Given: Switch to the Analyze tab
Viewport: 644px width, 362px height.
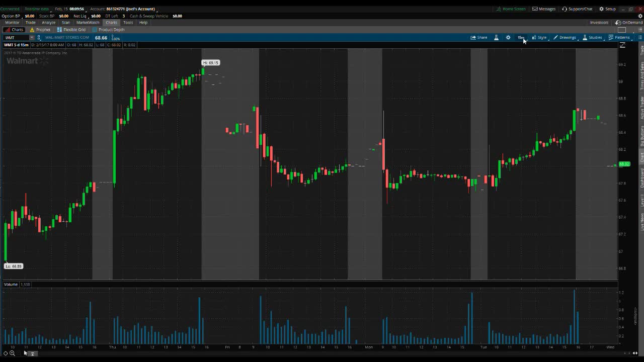Looking at the screenshot, I should click(49, 23).
